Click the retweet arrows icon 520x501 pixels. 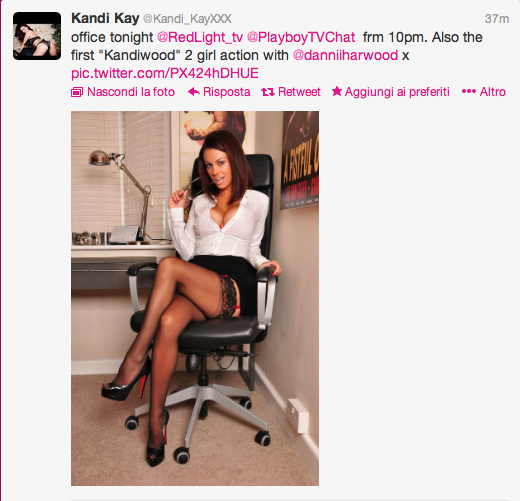pos(268,92)
